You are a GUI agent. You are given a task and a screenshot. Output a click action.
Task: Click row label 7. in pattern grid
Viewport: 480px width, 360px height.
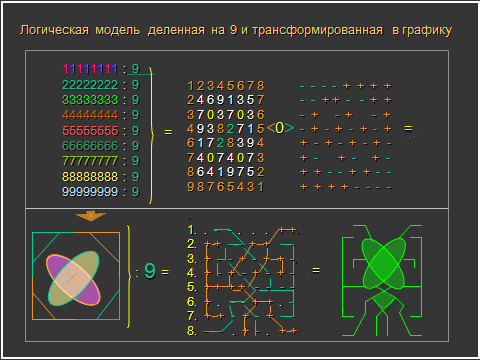pos(192,316)
